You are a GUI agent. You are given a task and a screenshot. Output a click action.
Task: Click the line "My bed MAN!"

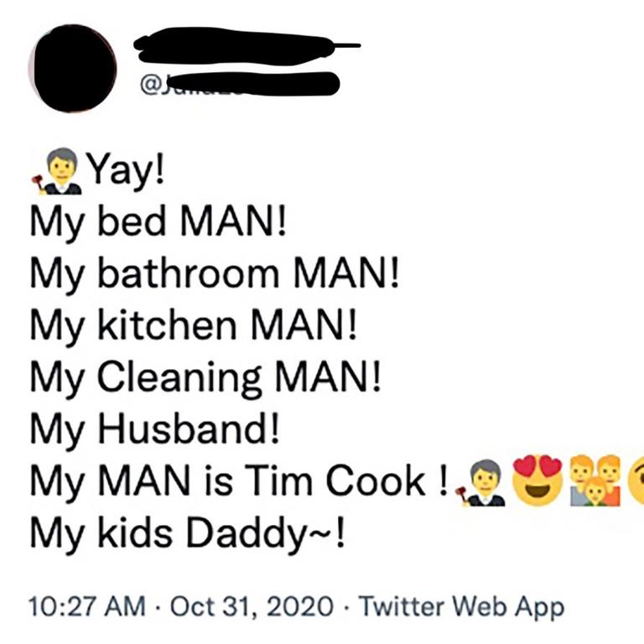click(158, 222)
